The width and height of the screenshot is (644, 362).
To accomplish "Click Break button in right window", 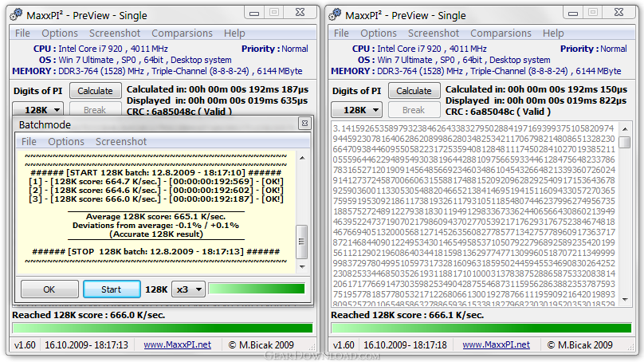I will pyautogui.click(x=414, y=110).
